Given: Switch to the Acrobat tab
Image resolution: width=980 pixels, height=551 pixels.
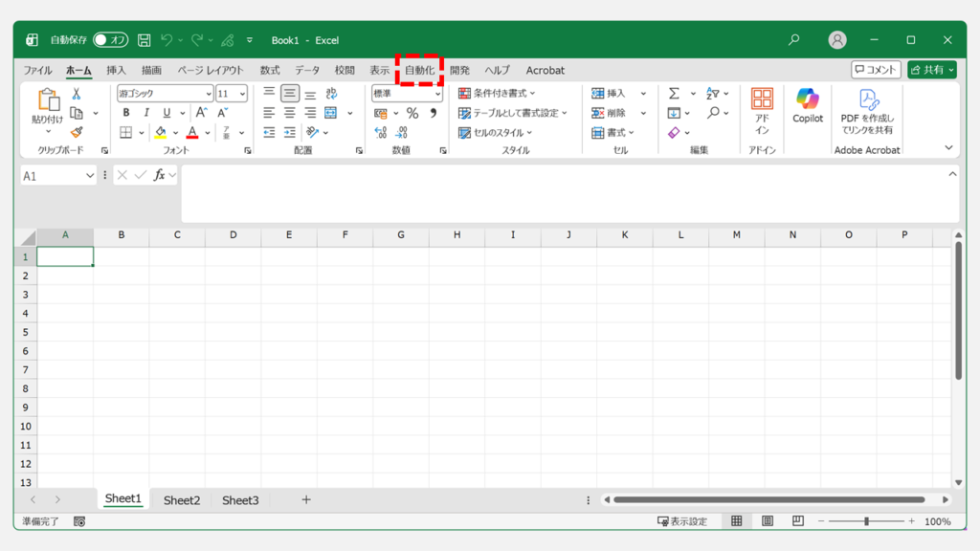Looking at the screenshot, I should pos(545,70).
